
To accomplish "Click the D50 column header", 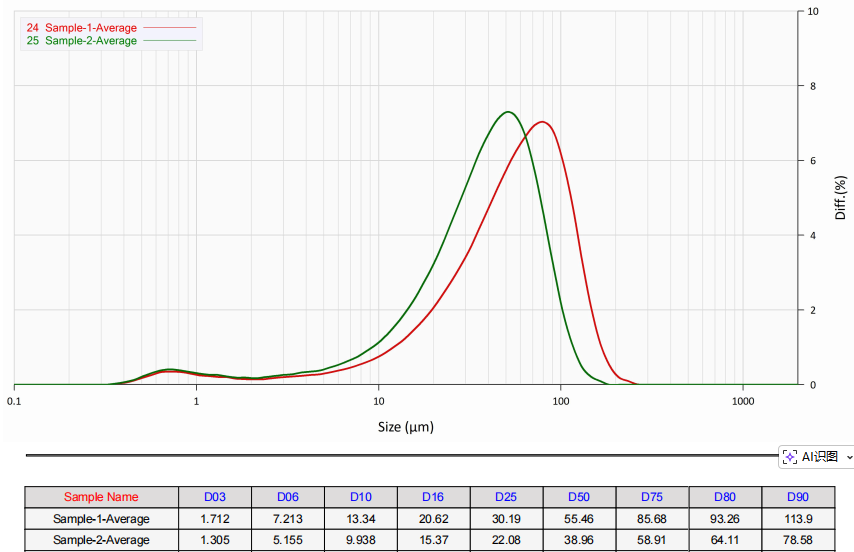I will 579,497.
